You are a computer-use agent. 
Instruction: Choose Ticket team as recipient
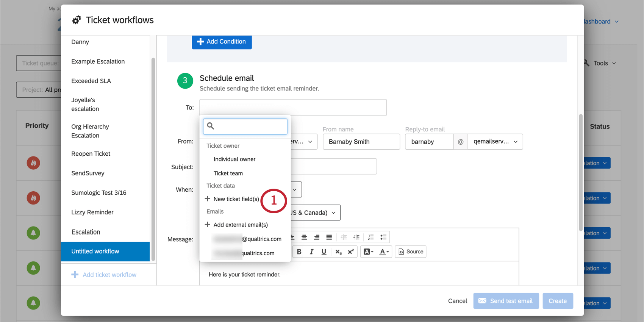pyautogui.click(x=228, y=173)
